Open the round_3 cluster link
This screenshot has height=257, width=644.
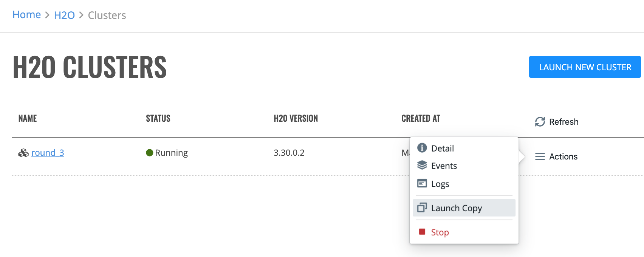pyautogui.click(x=48, y=153)
